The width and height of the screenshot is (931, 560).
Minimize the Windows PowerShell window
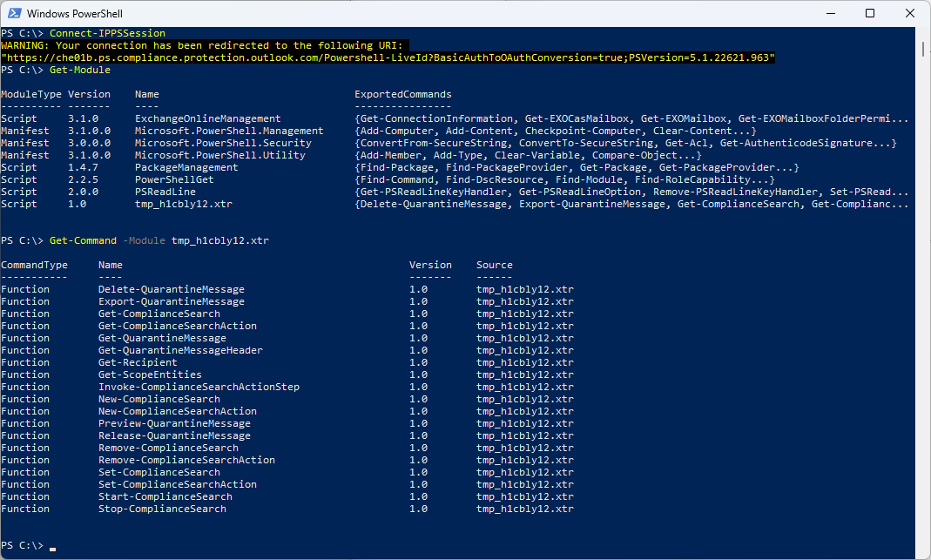click(x=831, y=13)
